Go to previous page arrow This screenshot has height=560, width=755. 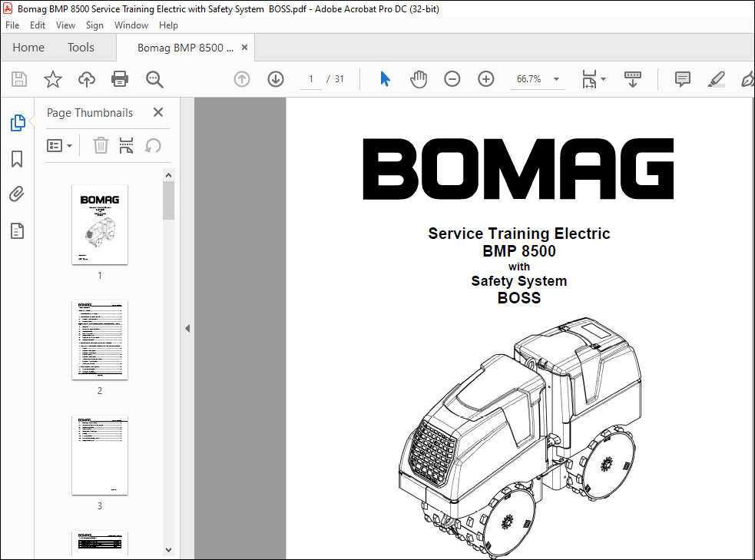click(242, 79)
